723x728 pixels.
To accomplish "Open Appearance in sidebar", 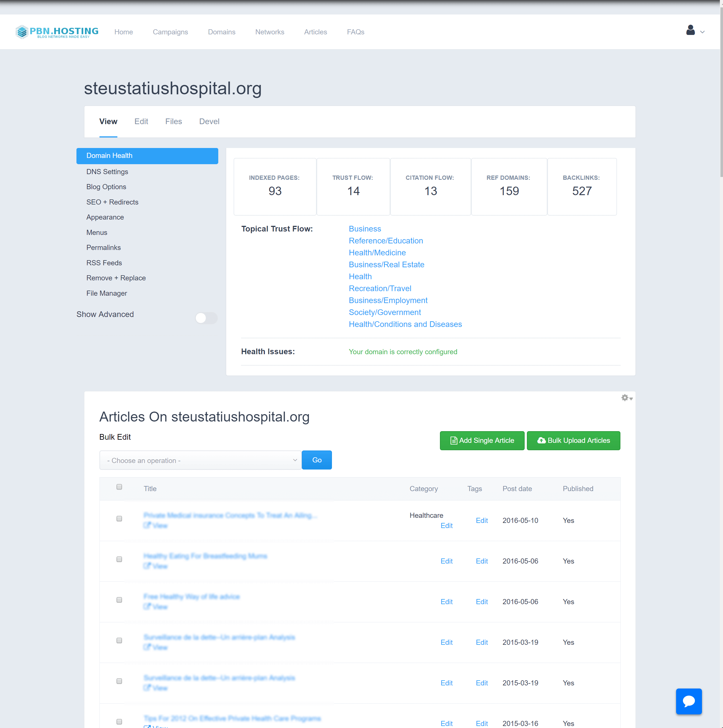I will [x=105, y=217].
